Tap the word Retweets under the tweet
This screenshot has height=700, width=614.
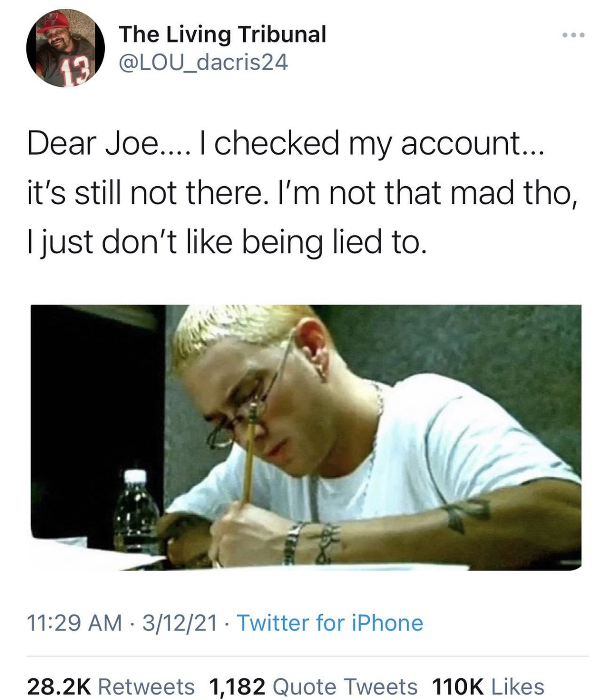click(x=146, y=687)
